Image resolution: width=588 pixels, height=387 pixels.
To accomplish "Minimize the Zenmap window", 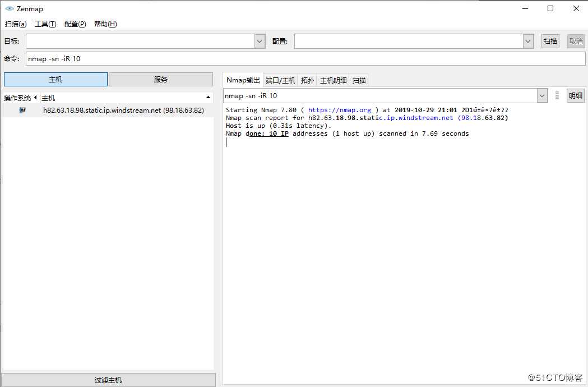I will click(x=525, y=8).
